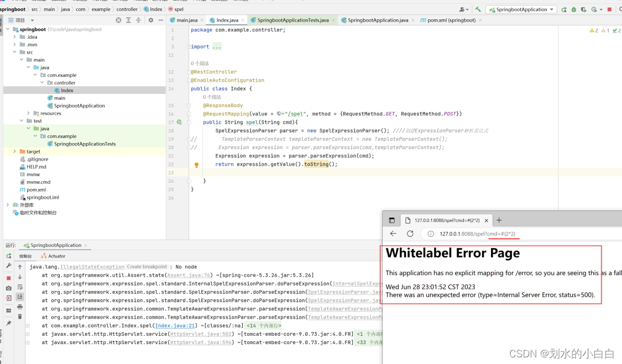This screenshot has height=364, width=622.
Task: Switch to pom.xml (springboot) tab
Action: point(451,20)
